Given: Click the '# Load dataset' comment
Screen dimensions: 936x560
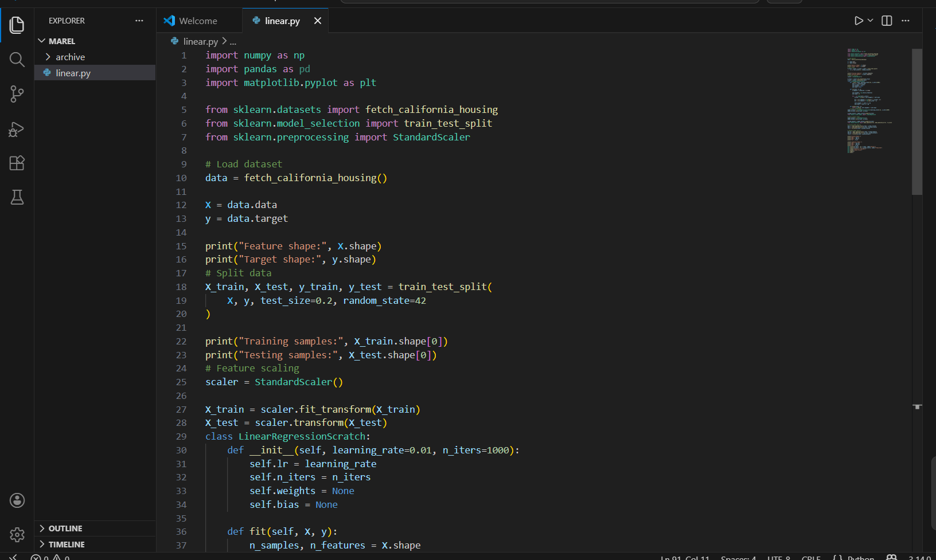Looking at the screenshot, I should coord(244,165).
